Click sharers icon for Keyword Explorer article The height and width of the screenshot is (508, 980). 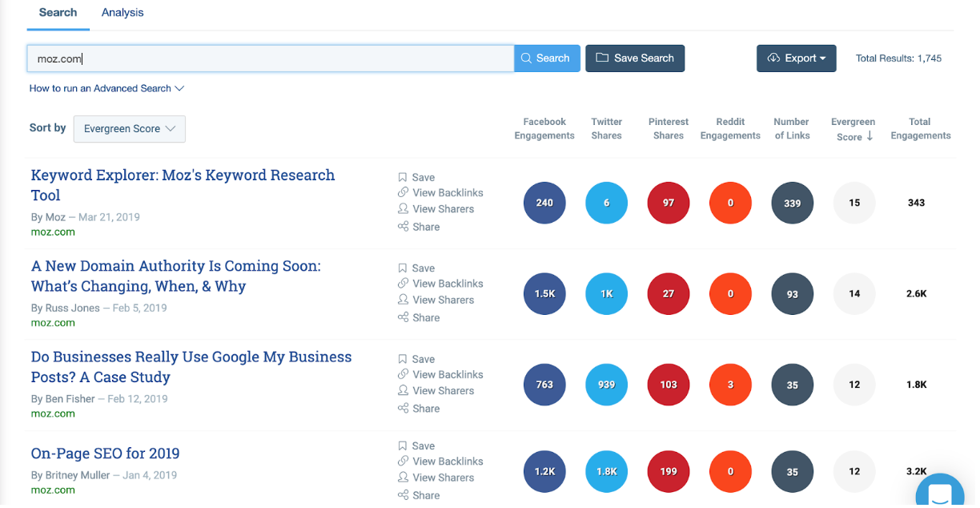point(403,208)
